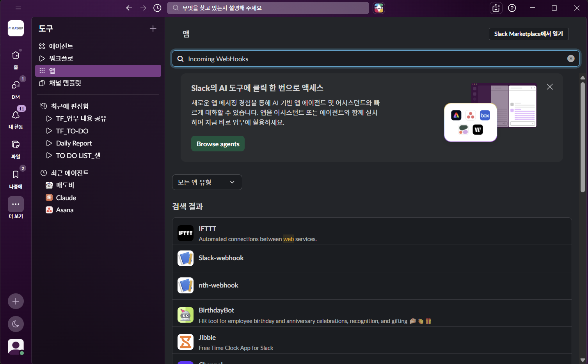Click the Claude agent icon
The width and height of the screenshot is (588, 364).
coord(49,198)
